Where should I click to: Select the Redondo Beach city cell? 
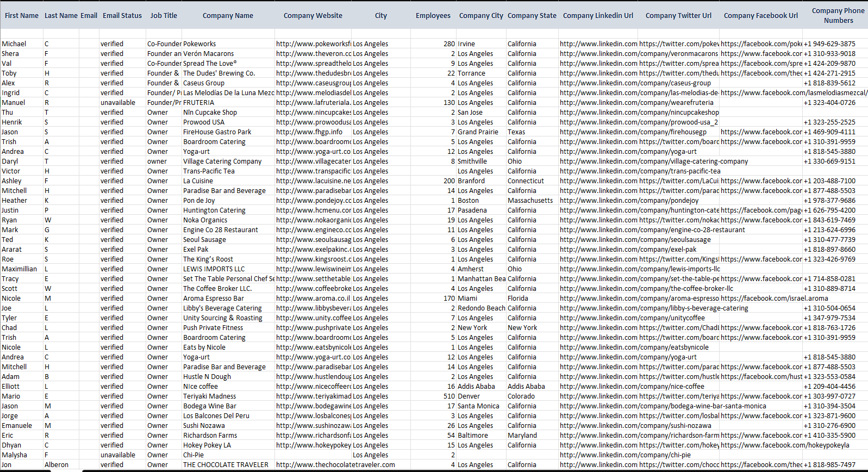[x=482, y=308]
